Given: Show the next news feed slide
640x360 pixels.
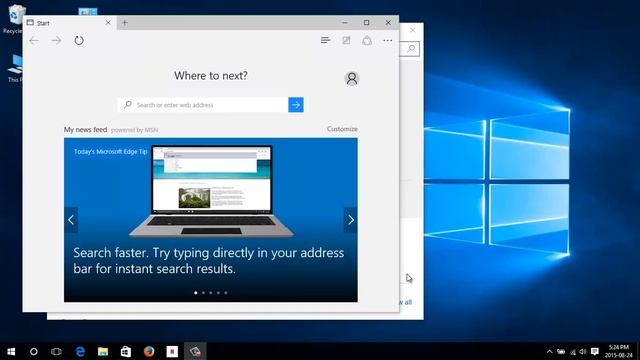Looking at the screenshot, I should pyautogui.click(x=351, y=220).
